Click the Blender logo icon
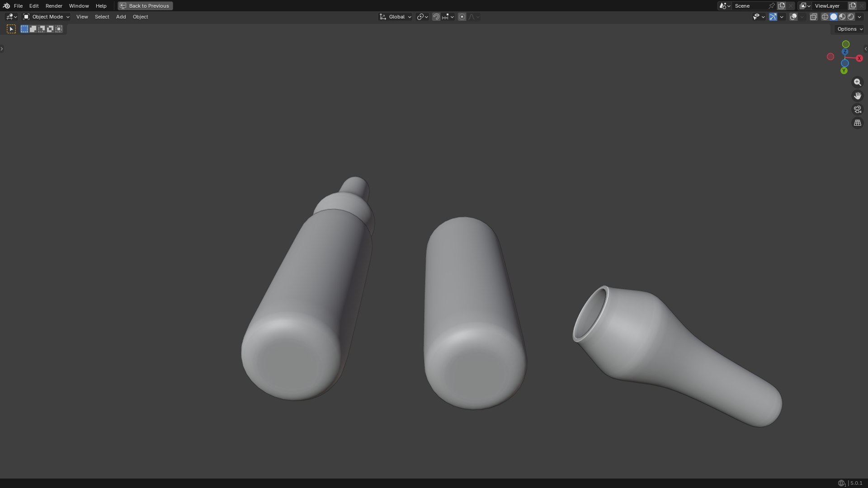 (x=6, y=6)
